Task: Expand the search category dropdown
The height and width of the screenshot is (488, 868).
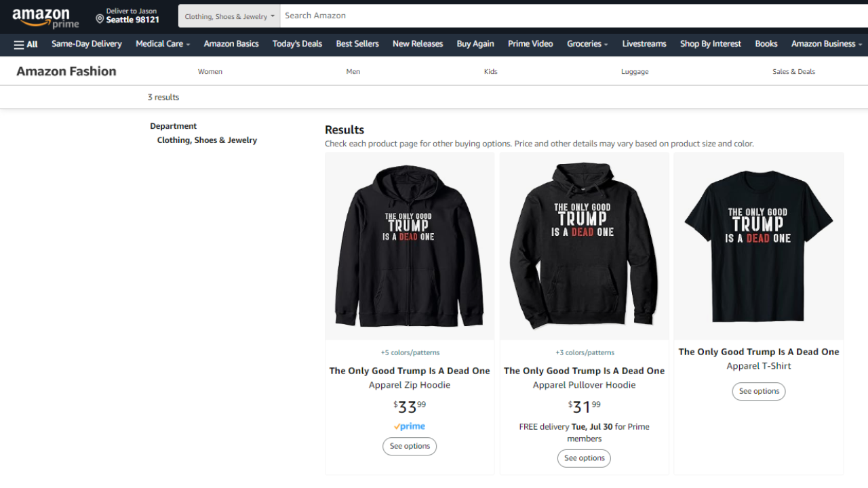Action: point(229,16)
